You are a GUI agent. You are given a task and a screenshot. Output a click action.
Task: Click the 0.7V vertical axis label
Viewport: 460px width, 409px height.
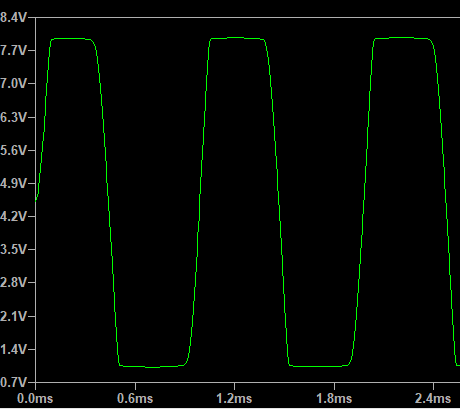coord(13,382)
